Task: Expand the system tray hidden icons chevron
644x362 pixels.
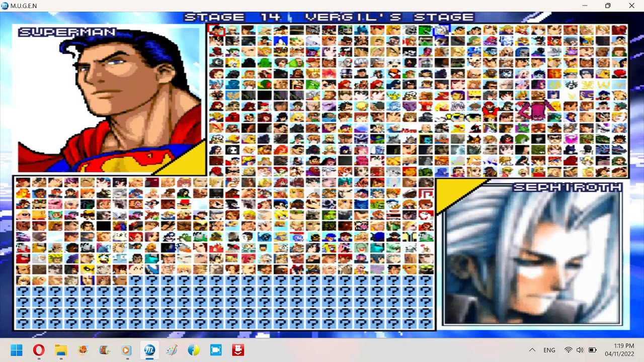Action: [532, 350]
